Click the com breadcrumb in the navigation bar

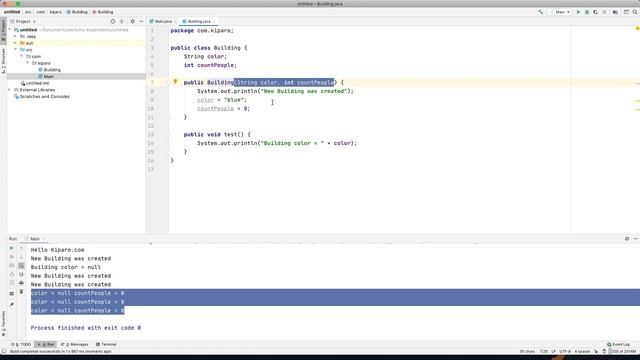pos(40,12)
